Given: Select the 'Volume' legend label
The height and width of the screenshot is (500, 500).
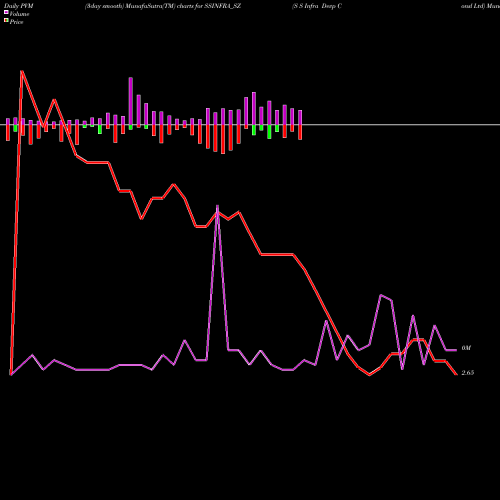Looking at the screenshot, I should click(19, 14).
